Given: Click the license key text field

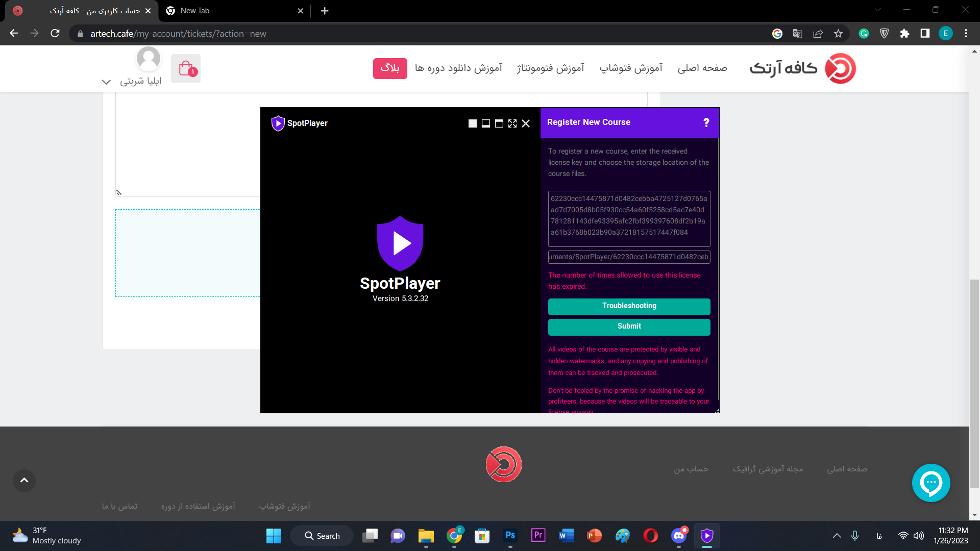Looking at the screenshot, I should coord(629,218).
